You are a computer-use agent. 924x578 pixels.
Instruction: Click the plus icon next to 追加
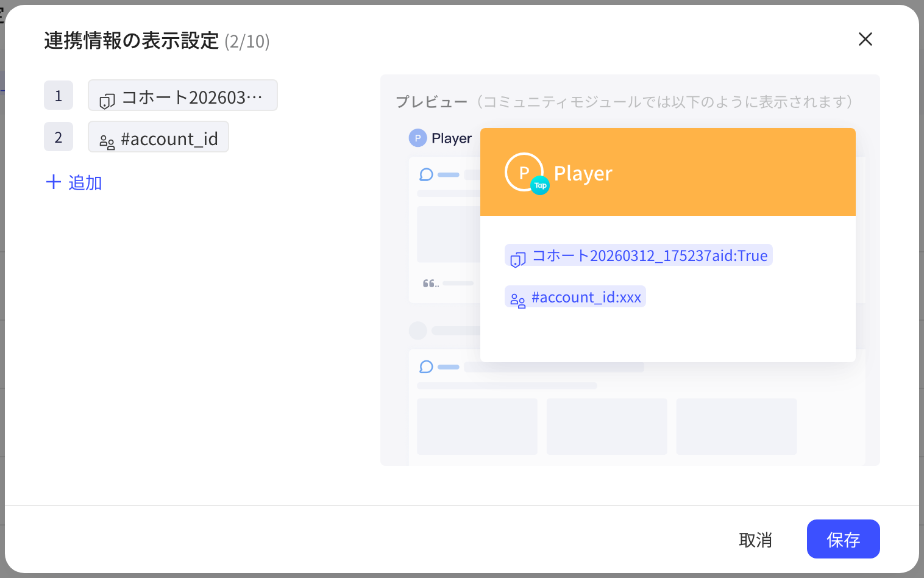(x=54, y=182)
